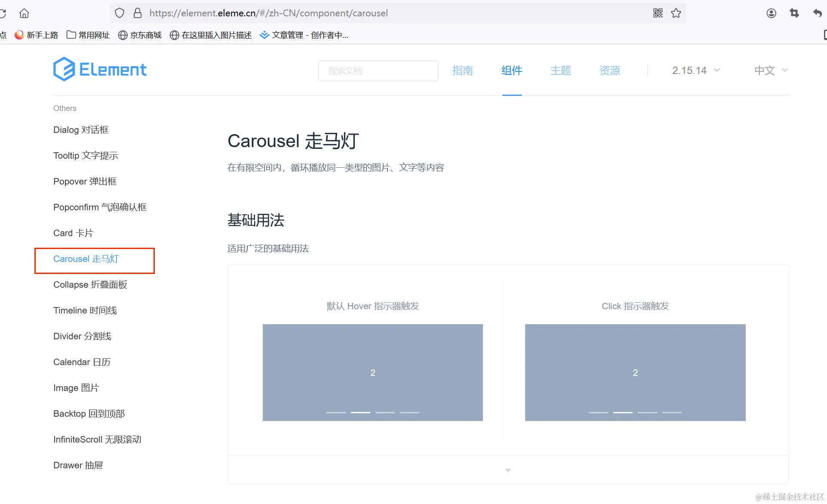Click the padlock icon in address bar
The height and width of the screenshot is (504, 827).
pos(138,13)
